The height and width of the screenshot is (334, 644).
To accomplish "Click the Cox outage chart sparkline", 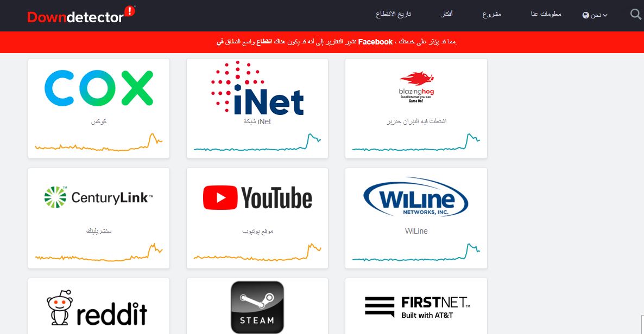I will [99, 143].
